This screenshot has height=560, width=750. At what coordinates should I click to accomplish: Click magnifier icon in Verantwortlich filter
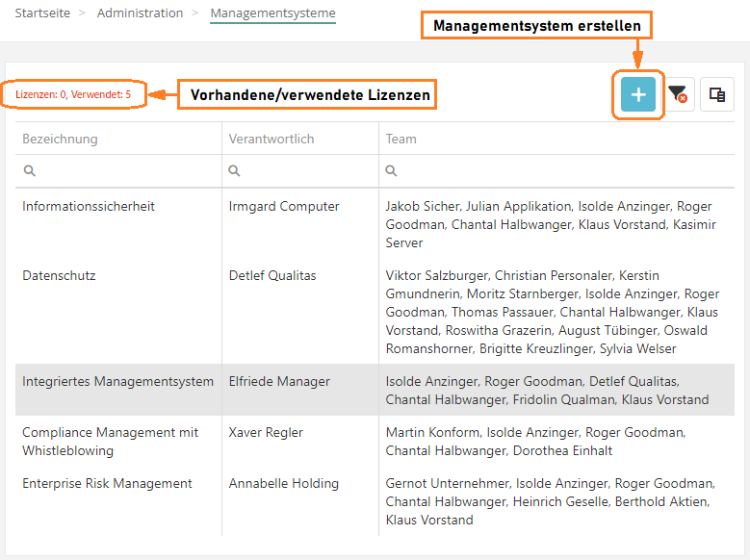pos(235,170)
